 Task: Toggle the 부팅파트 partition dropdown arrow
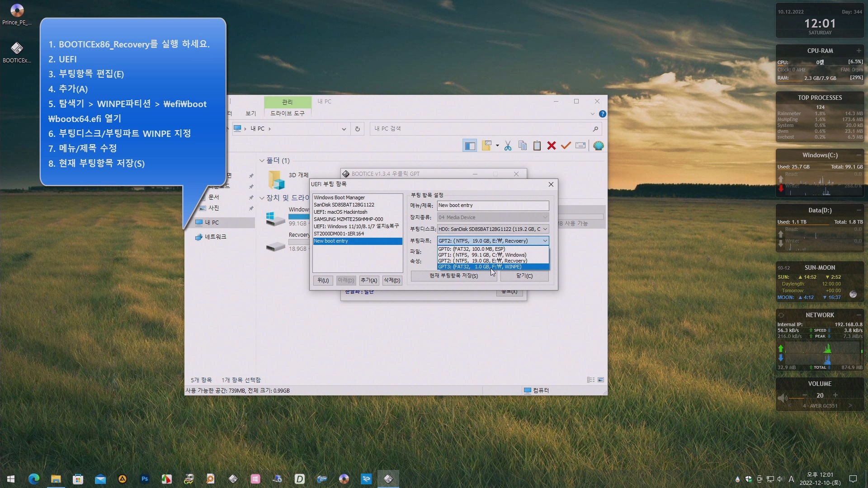coord(545,241)
